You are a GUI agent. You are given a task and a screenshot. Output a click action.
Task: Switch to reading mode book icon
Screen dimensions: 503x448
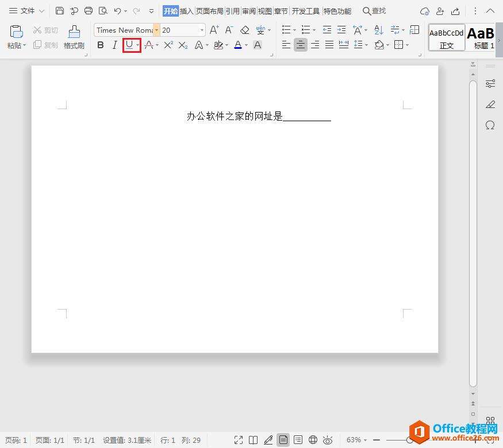click(254, 440)
